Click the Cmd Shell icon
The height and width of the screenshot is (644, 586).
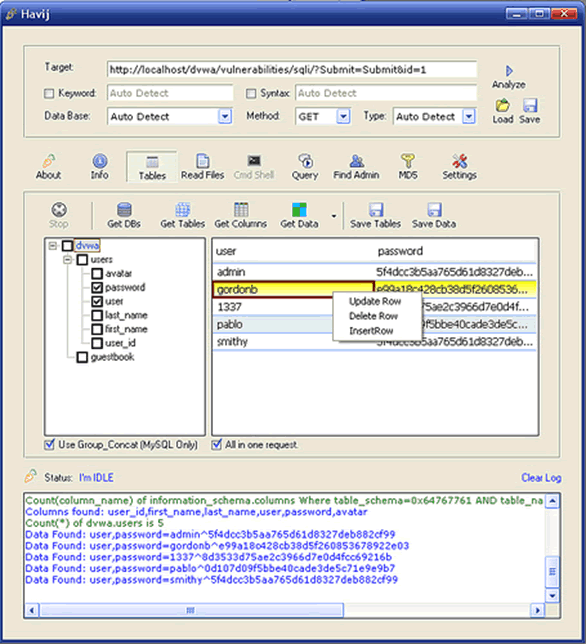coord(254,161)
